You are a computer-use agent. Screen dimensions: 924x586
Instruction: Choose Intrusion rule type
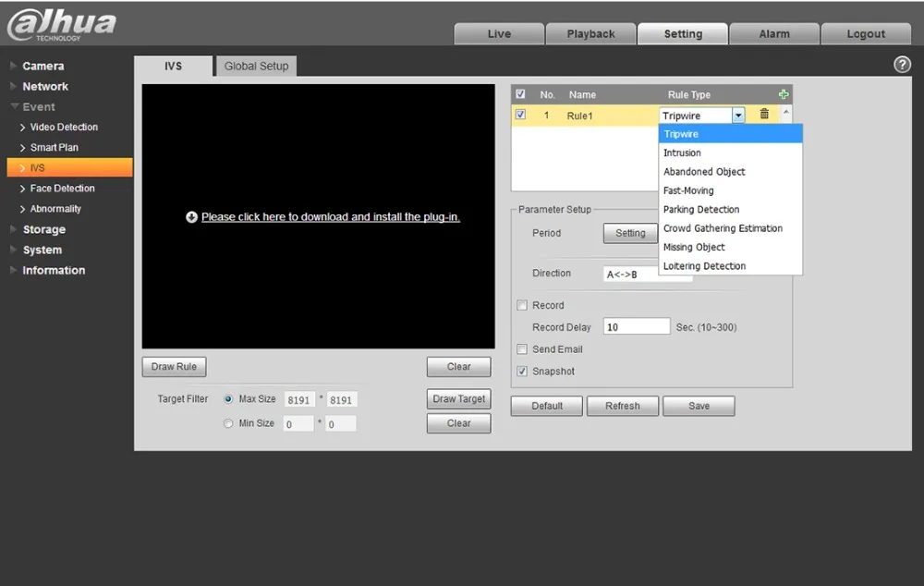[730, 153]
